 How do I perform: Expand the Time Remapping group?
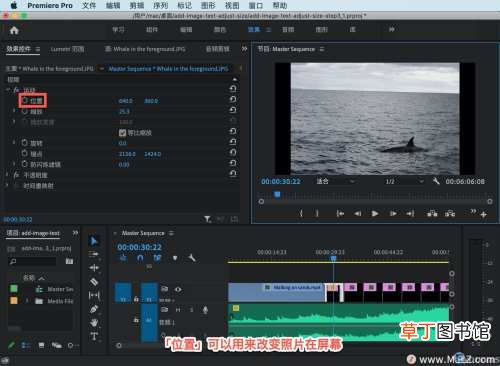[x=7, y=185]
